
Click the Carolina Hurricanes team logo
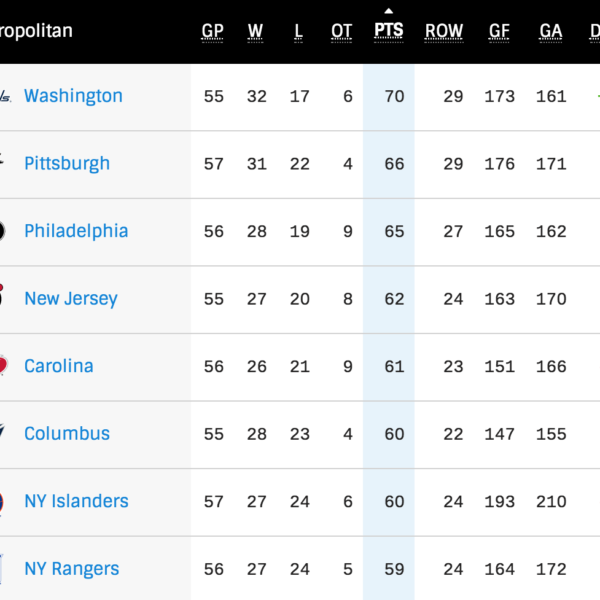pos(5,366)
